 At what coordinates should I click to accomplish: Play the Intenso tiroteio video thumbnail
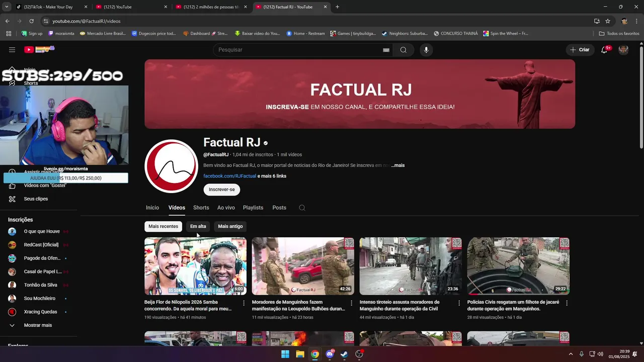pos(411,266)
